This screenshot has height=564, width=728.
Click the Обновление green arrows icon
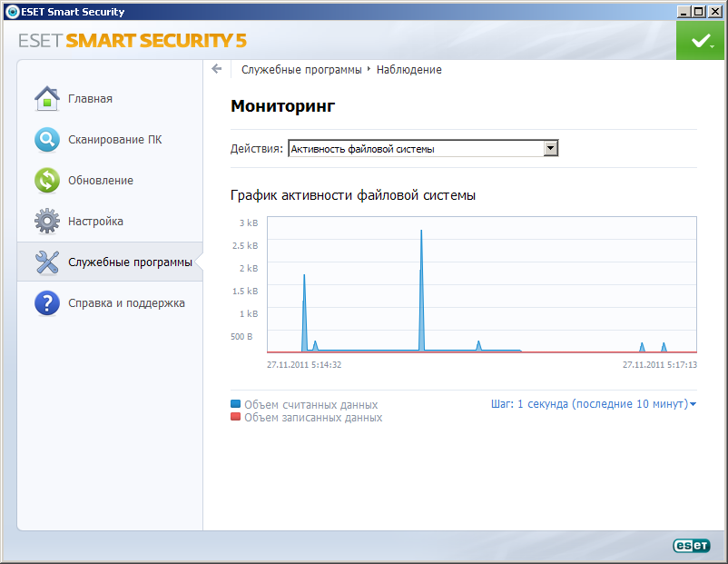[47, 180]
